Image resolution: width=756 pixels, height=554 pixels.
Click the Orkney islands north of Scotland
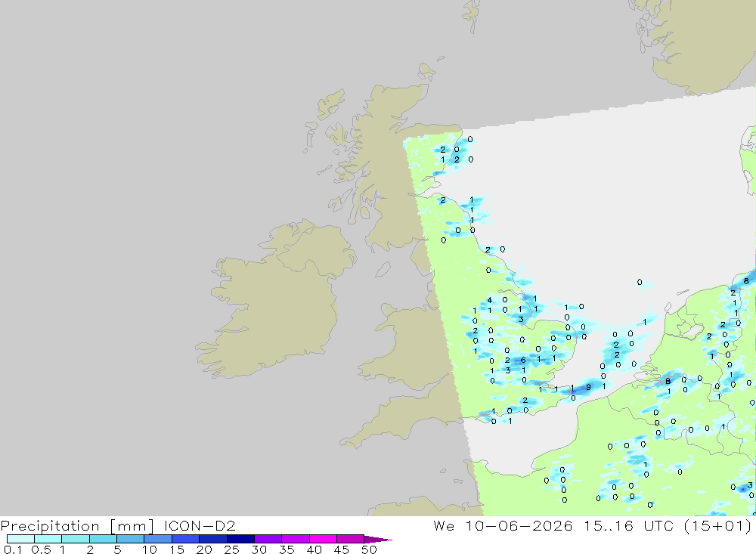pos(428,71)
